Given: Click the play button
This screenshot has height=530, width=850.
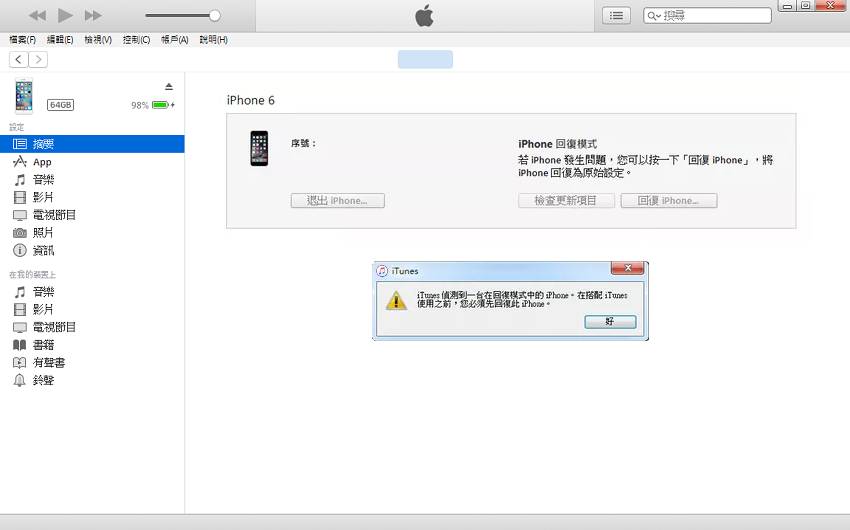Looking at the screenshot, I should pyautogui.click(x=65, y=15).
